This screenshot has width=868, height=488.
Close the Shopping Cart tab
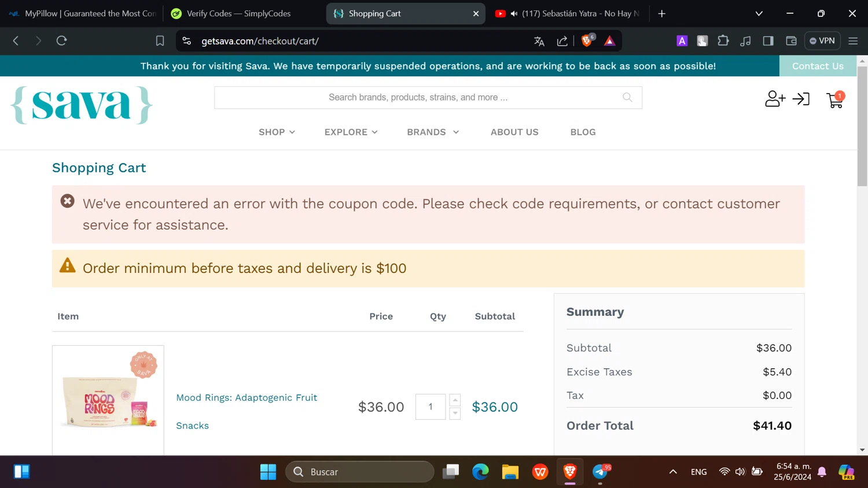coord(476,13)
